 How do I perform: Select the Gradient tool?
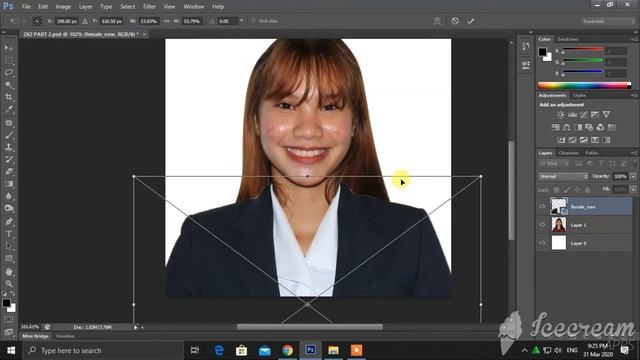9,184
